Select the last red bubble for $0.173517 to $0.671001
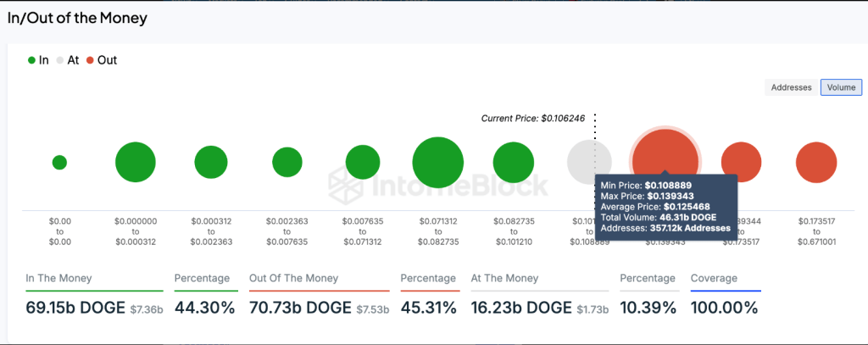868x345 pixels. click(x=816, y=162)
